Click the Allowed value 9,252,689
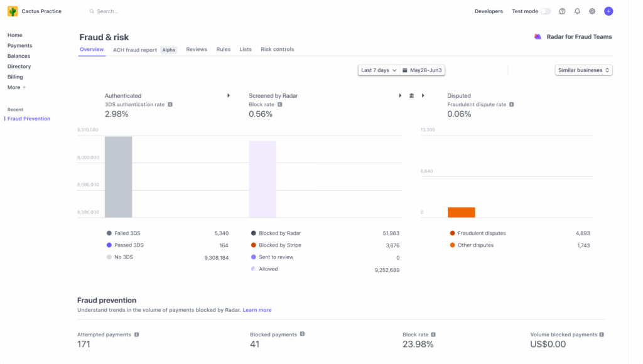 387,270
